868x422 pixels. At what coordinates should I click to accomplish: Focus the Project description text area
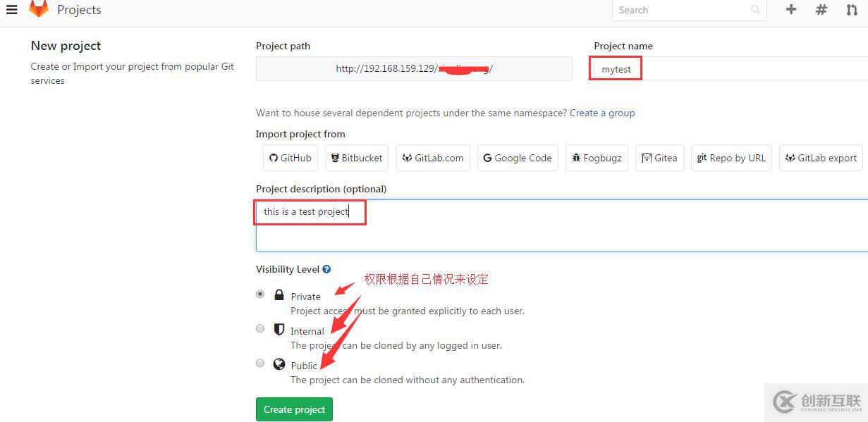click(562, 225)
